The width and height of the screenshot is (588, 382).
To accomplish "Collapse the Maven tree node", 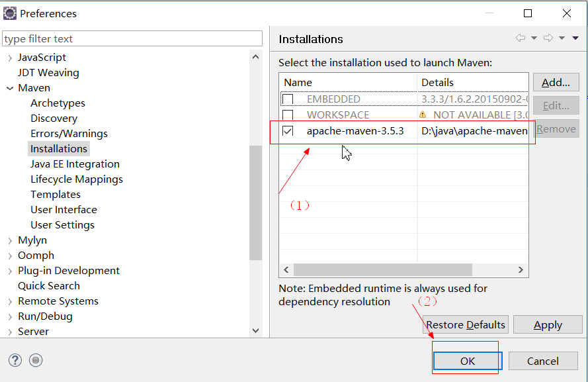I will 10,88.
